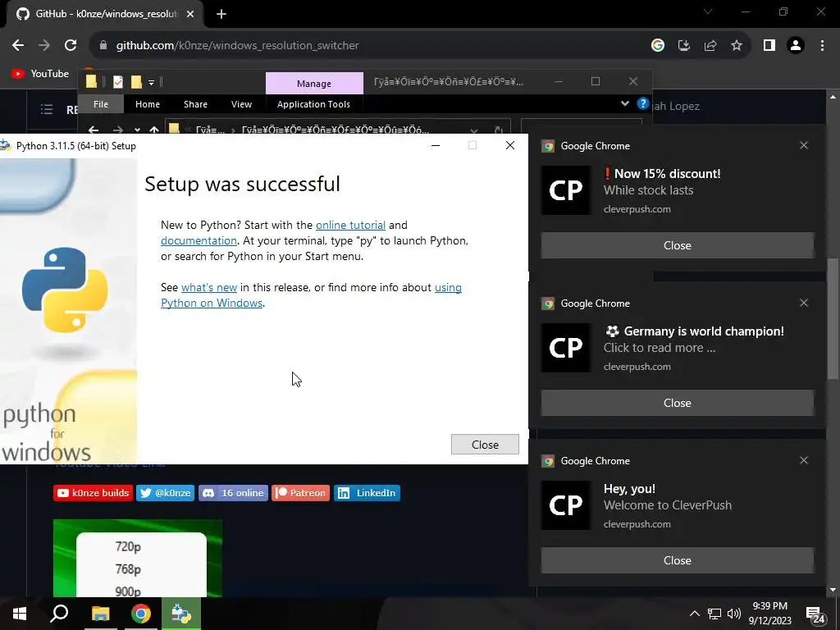This screenshot has height=630, width=840.
Task: Show hidden system tray icons
Action: point(694,614)
